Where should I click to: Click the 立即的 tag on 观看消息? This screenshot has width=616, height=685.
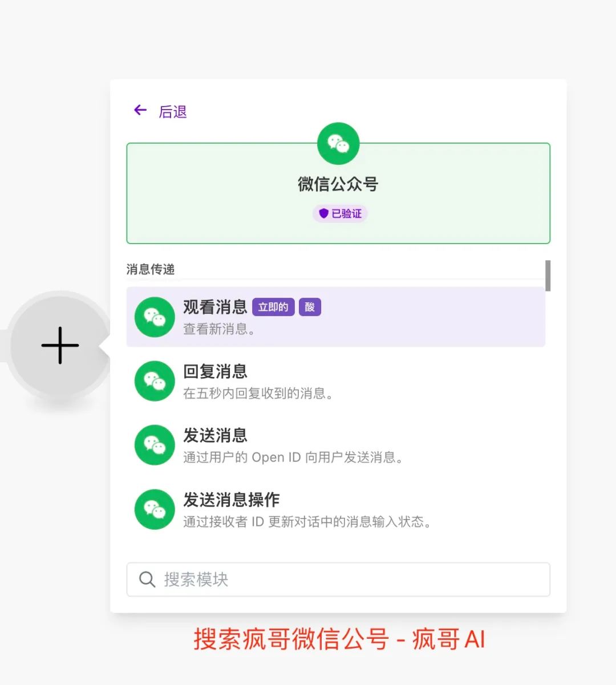point(273,307)
